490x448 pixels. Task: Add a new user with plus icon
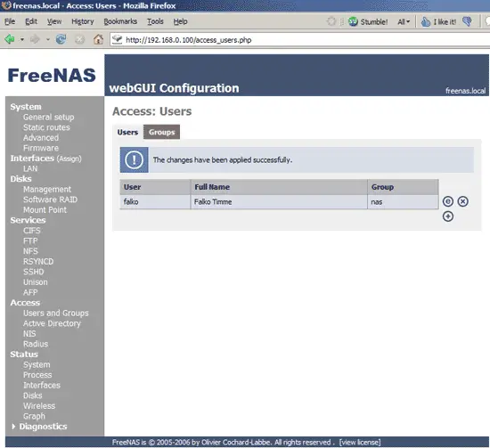click(448, 216)
